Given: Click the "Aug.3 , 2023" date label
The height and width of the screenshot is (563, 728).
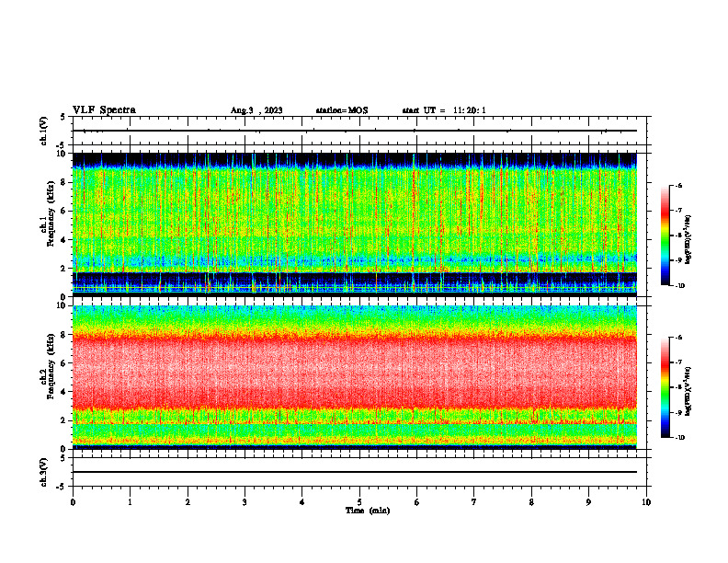Looking at the screenshot, I should point(256,110).
